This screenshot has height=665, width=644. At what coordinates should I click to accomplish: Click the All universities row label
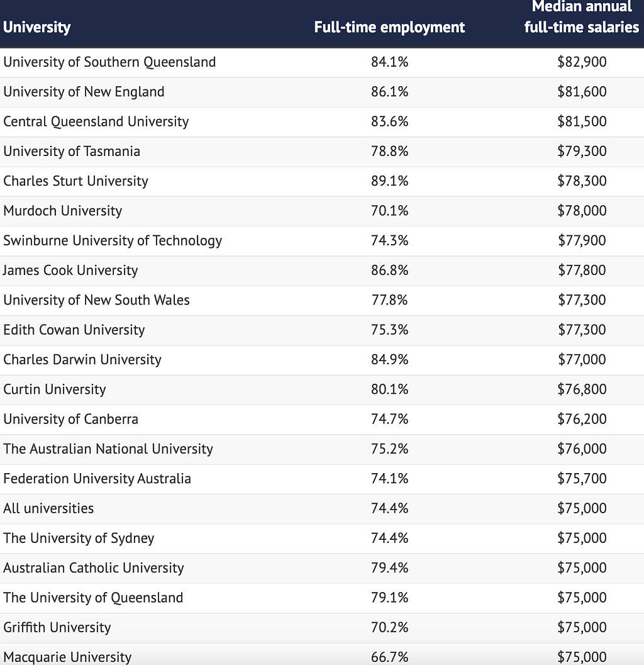tap(48, 508)
